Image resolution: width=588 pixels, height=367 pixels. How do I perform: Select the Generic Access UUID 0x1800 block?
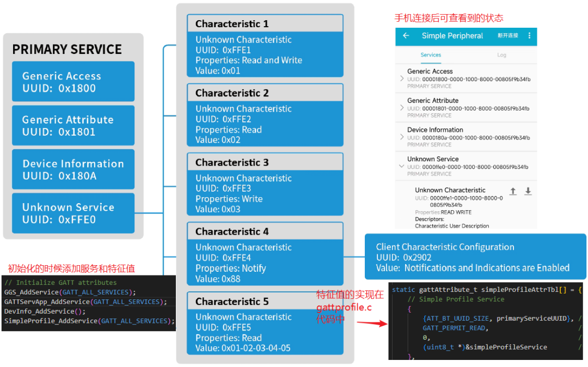pyautogui.click(x=73, y=82)
